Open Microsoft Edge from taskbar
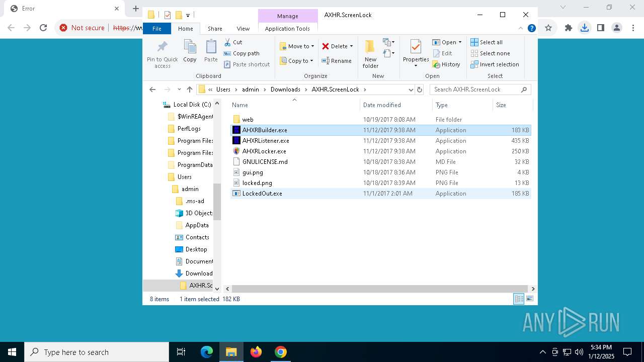This screenshot has width=644, height=362. tap(207, 352)
